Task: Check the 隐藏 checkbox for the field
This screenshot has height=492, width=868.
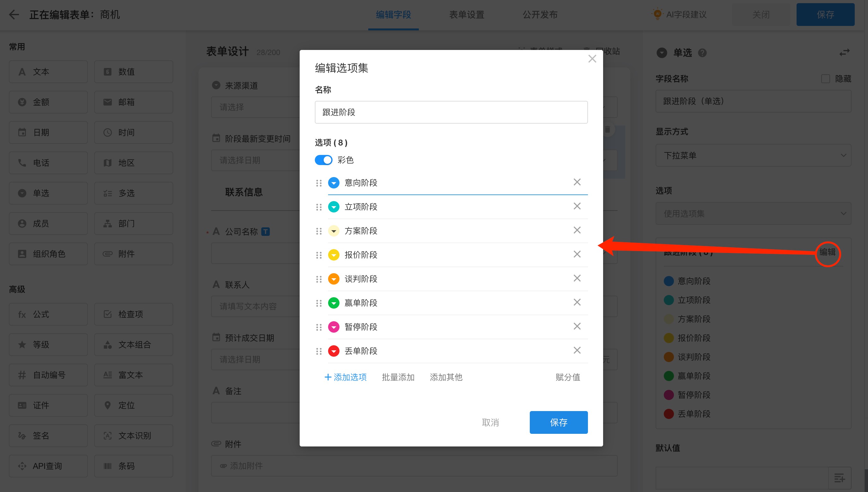Action: point(825,79)
